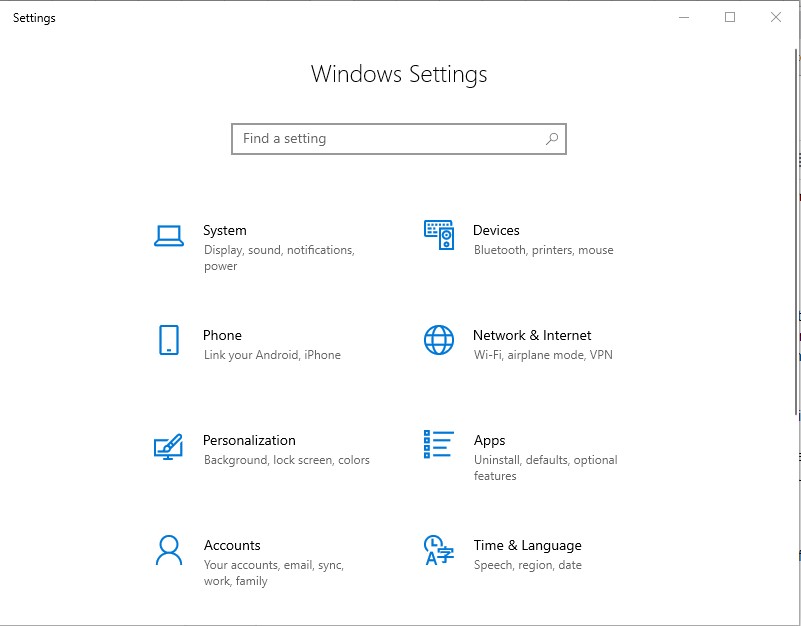Select the Apps list icon
The width and height of the screenshot is (801, 626).
tap(439, 444)
